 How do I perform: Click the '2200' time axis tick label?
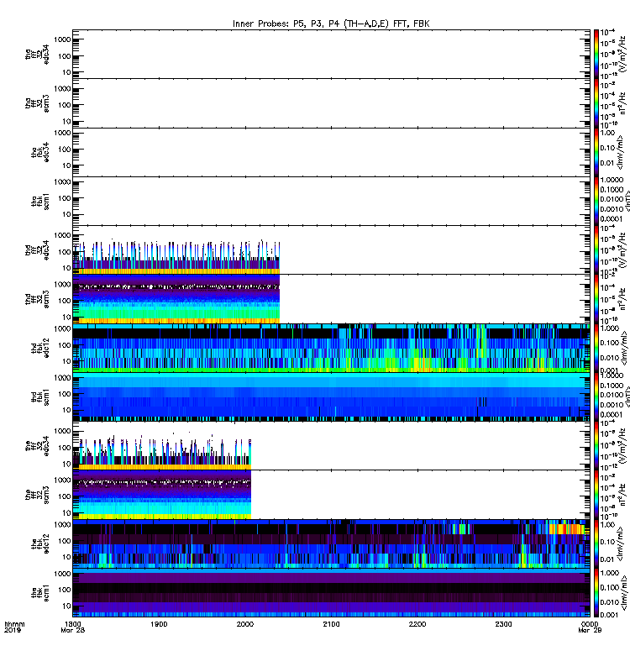(417, 624)
